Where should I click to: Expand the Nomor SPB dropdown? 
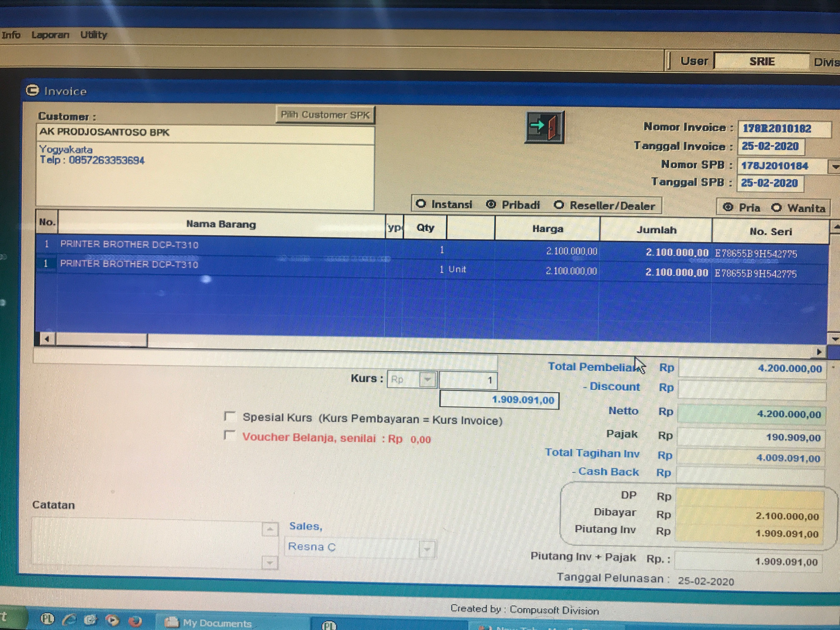[x=834, y=166]
